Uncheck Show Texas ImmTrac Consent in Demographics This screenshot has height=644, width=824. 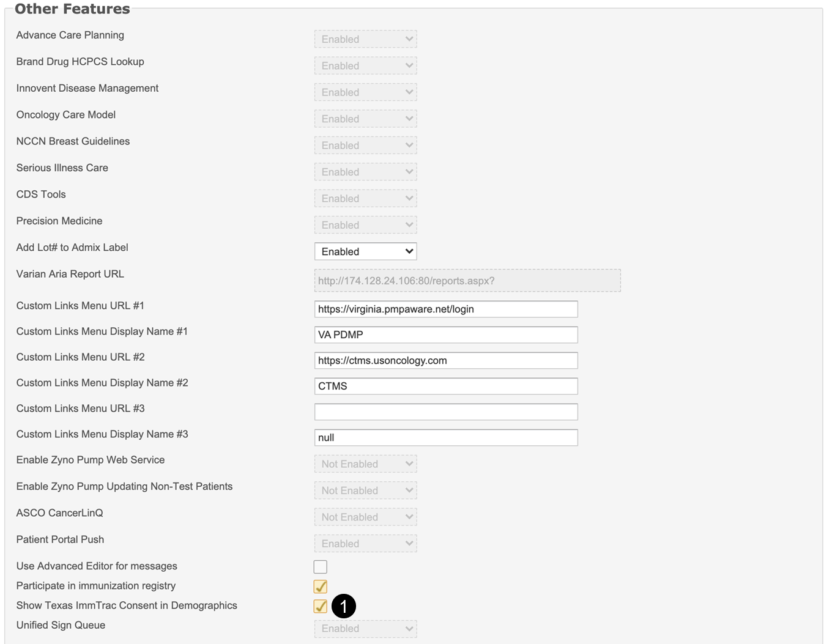tap(320, 606)
